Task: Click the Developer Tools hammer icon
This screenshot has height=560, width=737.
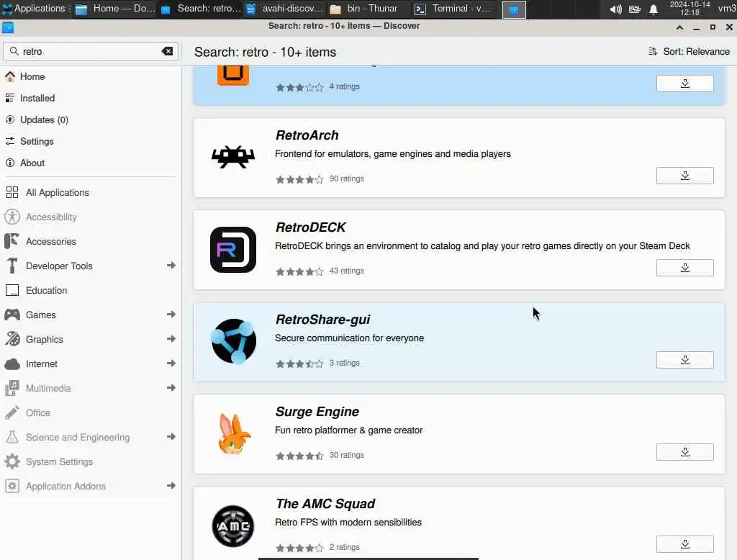Action: pos(12,266)
